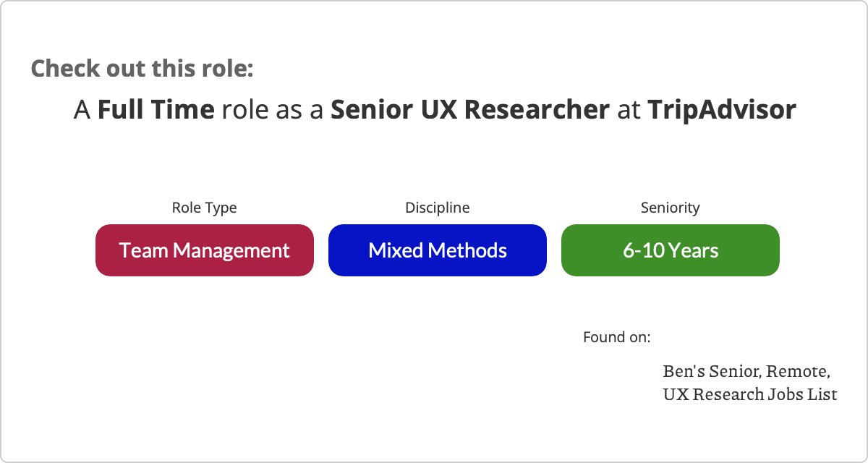Click the green 6-10 Years badge

coord(671,250)
